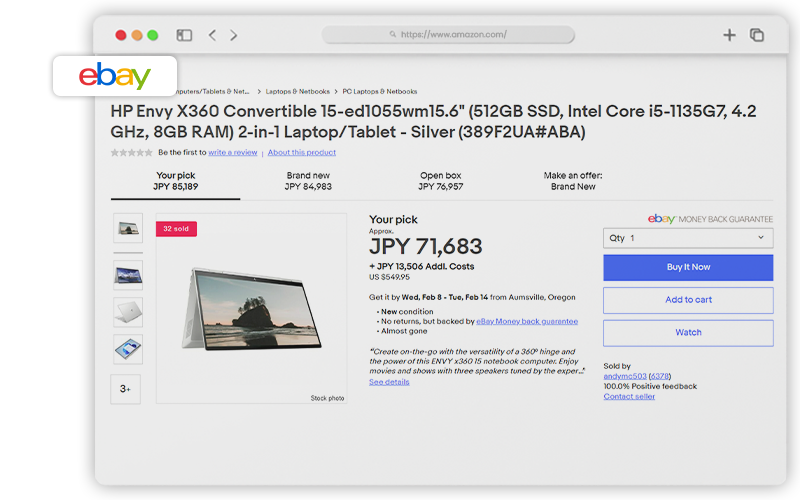Go back with the left arrow icon
800x500 pixels.
[212, 35]
